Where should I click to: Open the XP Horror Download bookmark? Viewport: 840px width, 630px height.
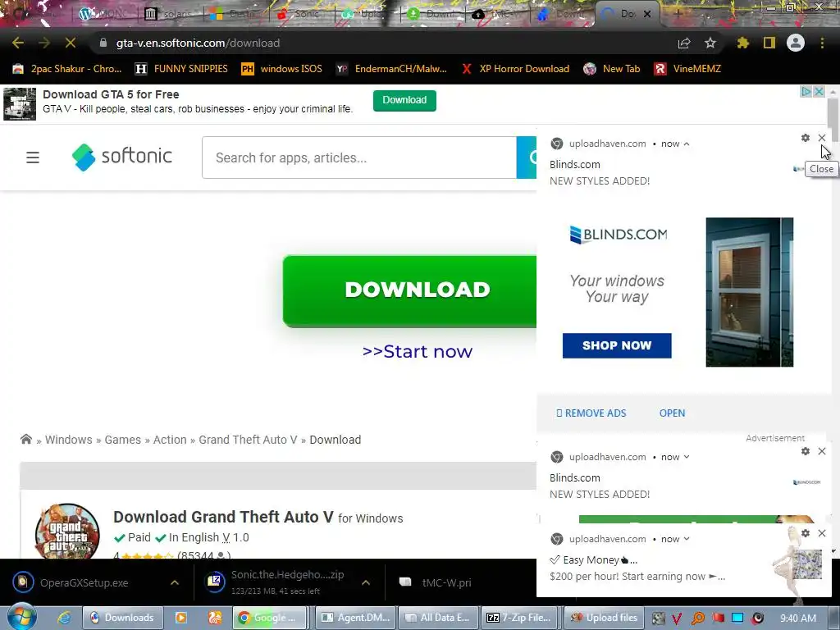[515, 69]
